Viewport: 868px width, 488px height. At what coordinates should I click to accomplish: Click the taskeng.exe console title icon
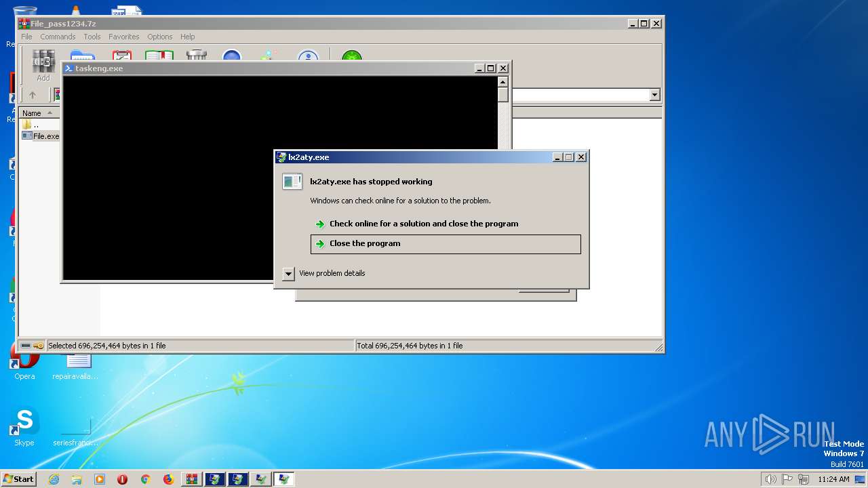coord(68,68)
